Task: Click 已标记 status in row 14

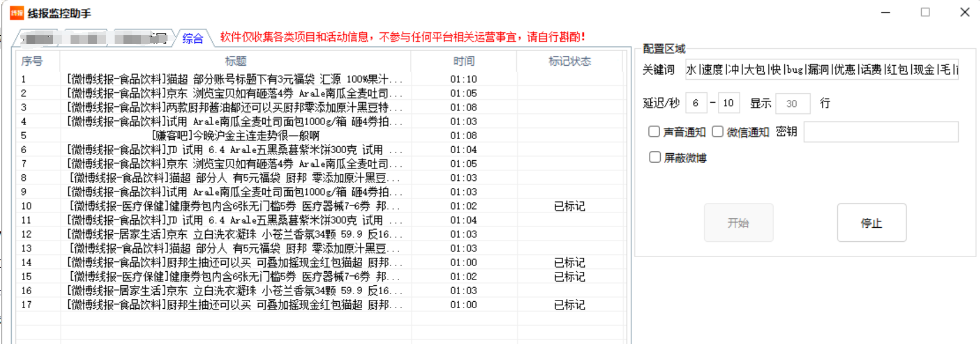Action: [569, 262]
